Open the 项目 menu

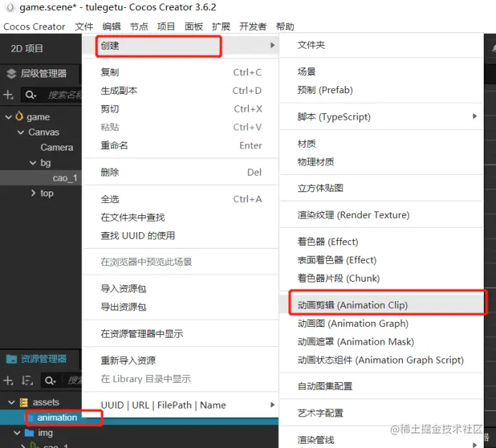tap(166, 27)
